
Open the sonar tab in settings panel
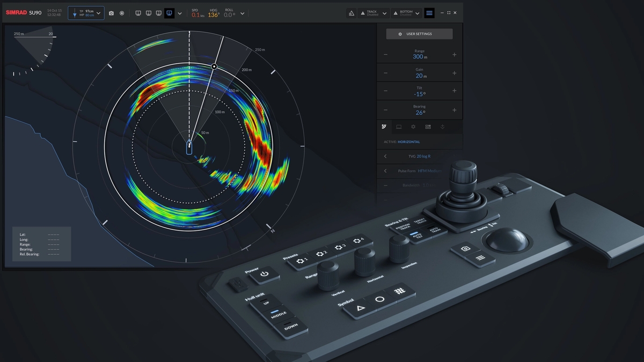click(x=384, y=127)
